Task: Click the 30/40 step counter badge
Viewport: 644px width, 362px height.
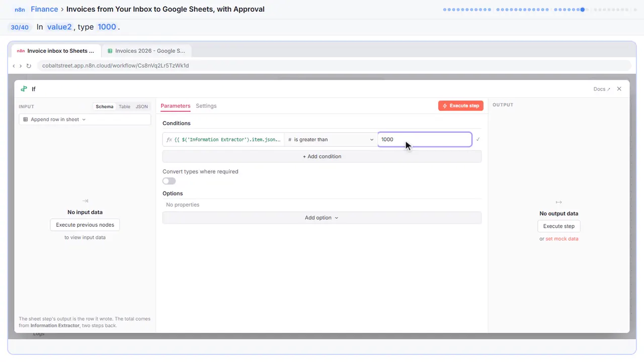Action: (20, 27)
